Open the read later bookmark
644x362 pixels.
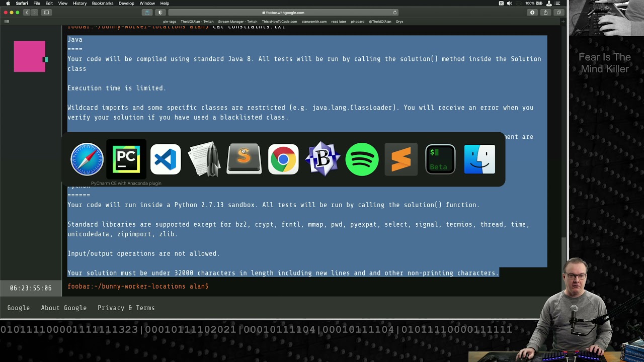pyautogui.click(x=339, y=22)
